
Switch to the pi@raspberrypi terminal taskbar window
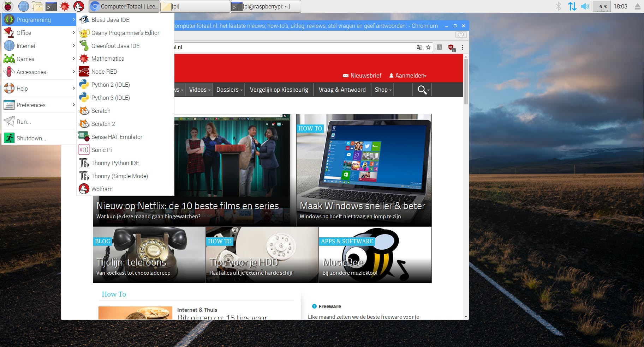coord(266,6)
